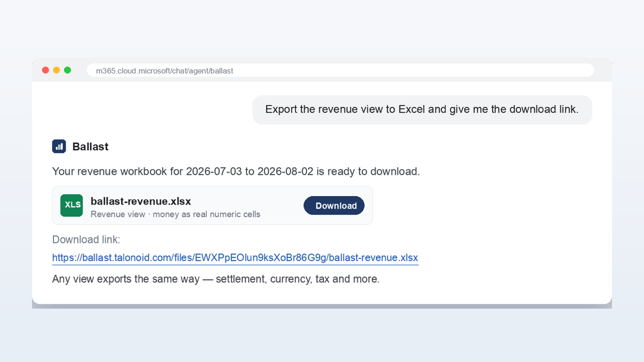The height and width of the screenshot is (362, 644).
Task: Open the ballast.talonoid.com download link
Action: [x=235, y=258]
